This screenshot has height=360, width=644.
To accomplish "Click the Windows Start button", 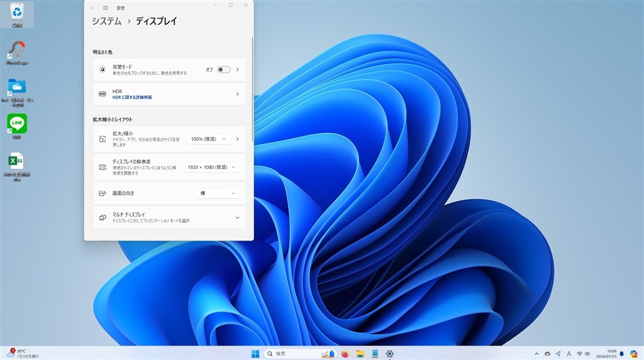I will click(x=255, y=354).
